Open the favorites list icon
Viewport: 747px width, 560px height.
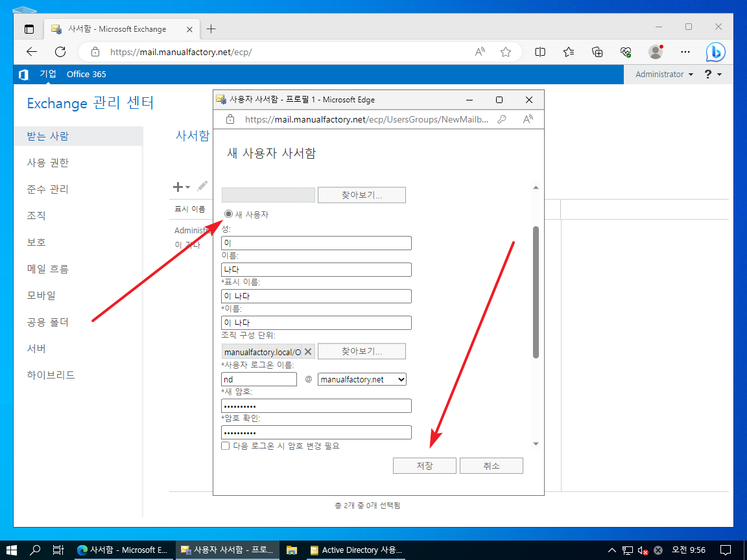click(568, 52)
